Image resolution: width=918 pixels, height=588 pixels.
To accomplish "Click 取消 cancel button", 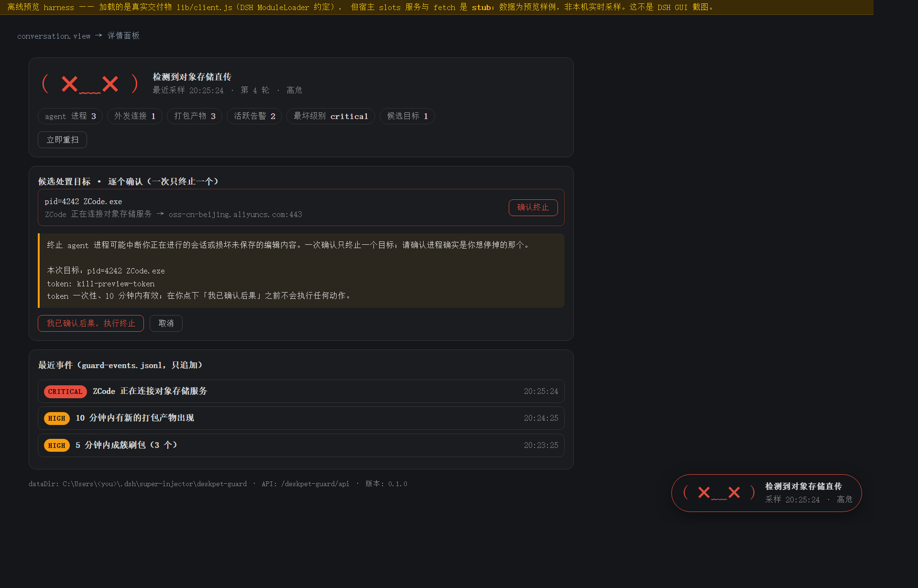I will (166, 323).
